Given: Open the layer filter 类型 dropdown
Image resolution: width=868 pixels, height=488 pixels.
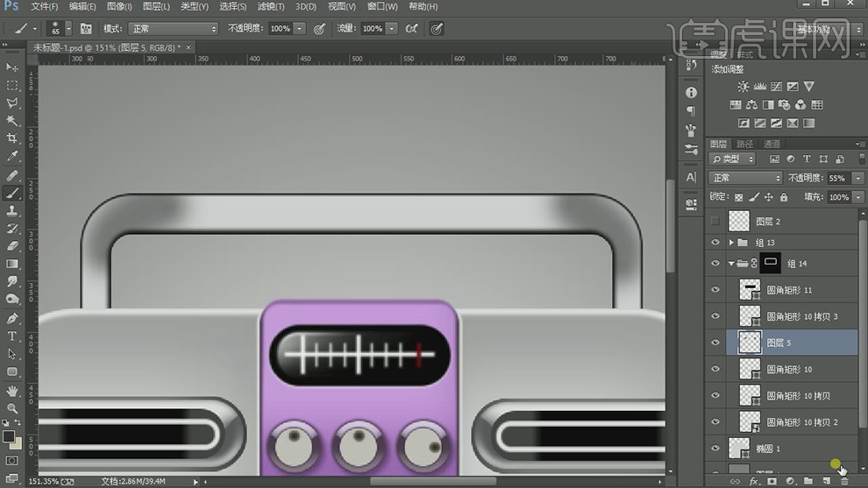Looking at the screenshot, I should coord(732,159).
